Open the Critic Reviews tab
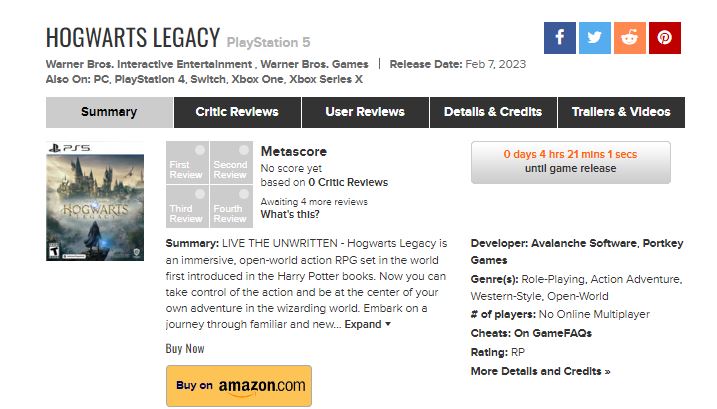Viewport: 717px width, 409px height. point(237,112)
